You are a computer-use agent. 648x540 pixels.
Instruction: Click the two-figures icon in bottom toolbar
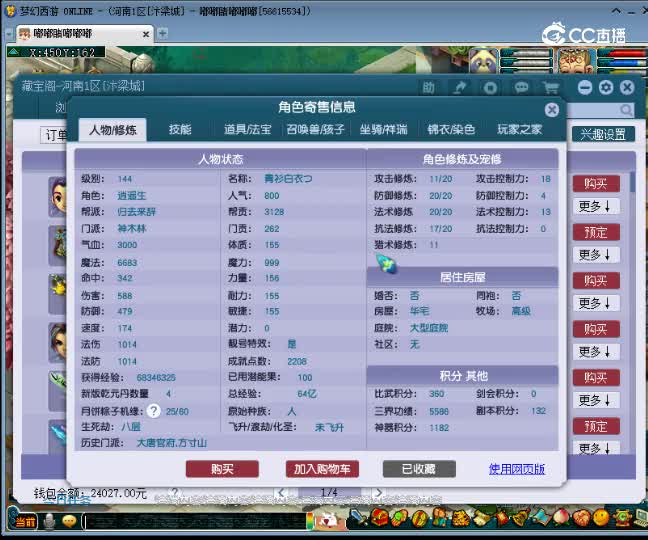[x=440, y=518]
